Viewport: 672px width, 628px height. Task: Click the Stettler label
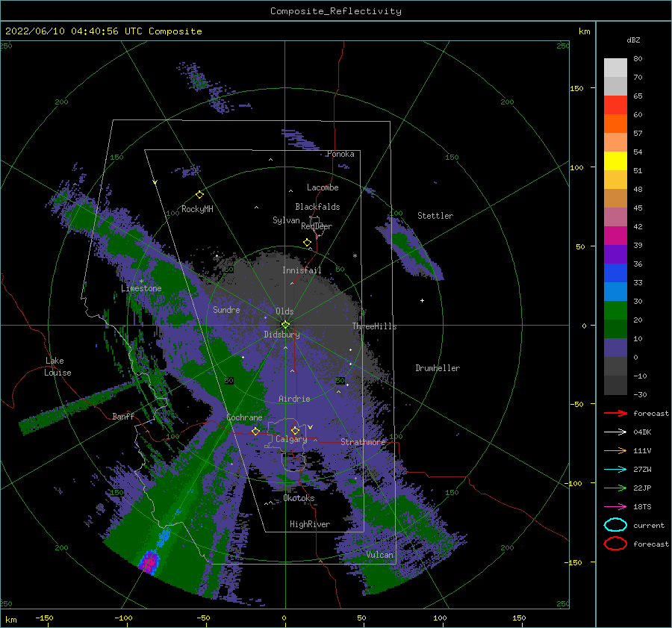(435, 216)
